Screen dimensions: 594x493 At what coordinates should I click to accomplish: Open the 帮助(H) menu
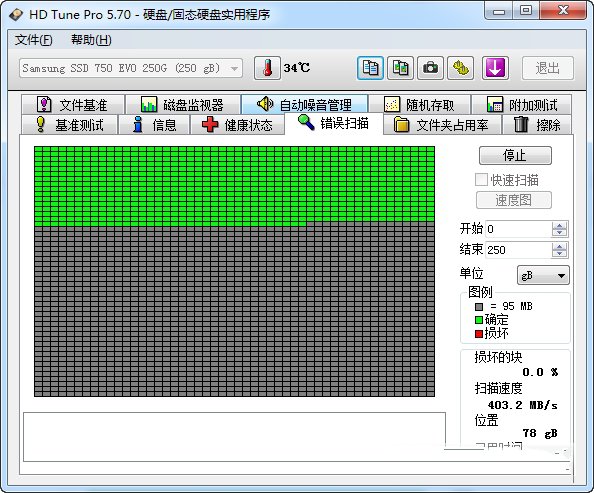click(91, 40)
